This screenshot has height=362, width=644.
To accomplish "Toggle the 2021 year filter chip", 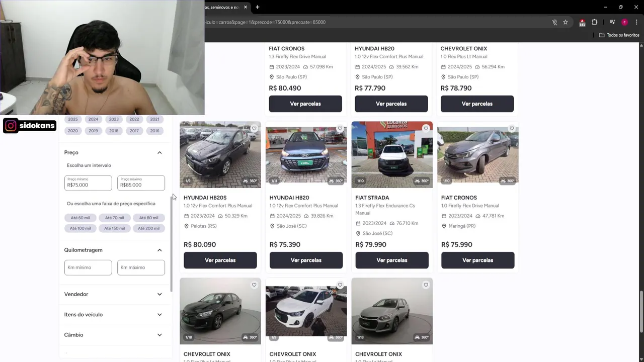I will 154,119.
